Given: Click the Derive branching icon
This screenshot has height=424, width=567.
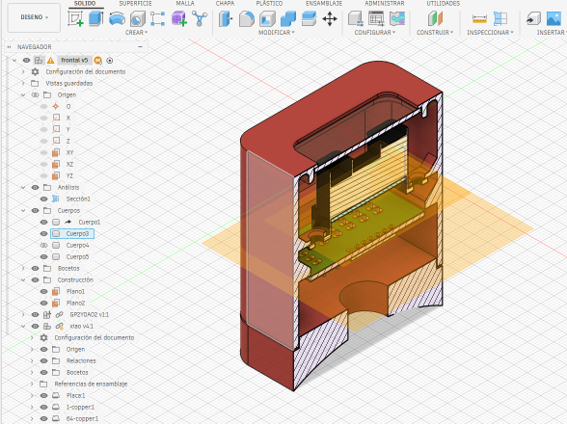Looking at the screenshot, I should click(200, 18).
